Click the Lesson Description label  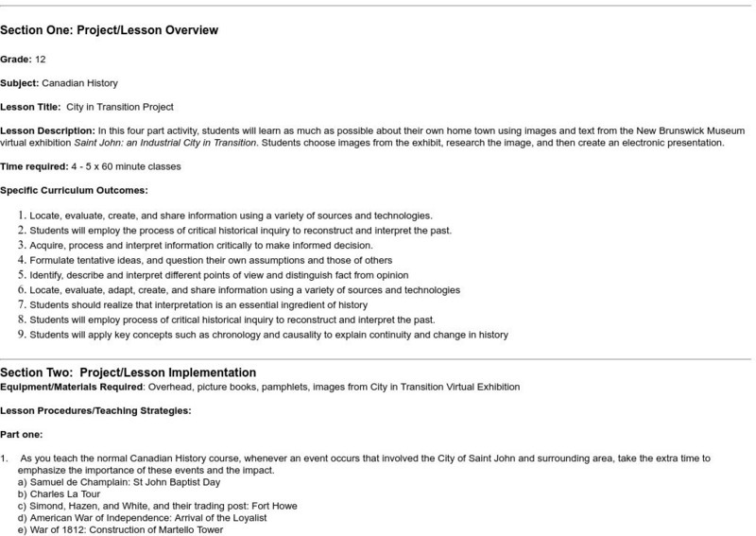[x=48, y=131]
